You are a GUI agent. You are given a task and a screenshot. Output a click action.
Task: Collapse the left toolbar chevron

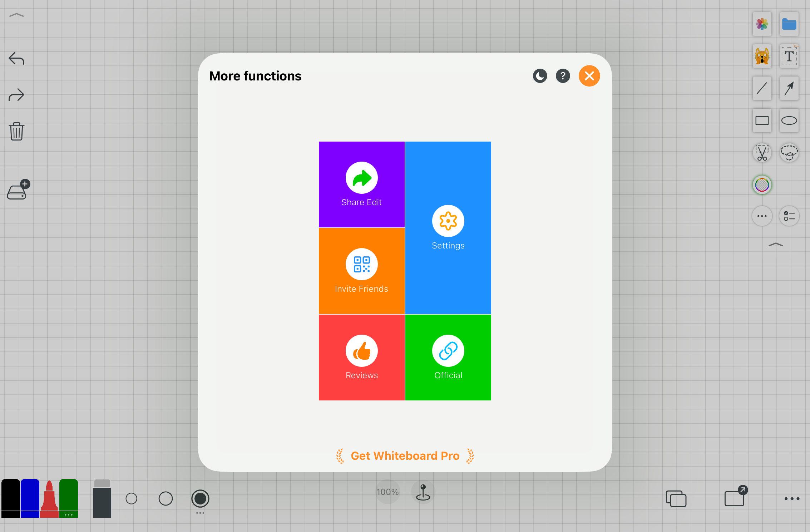[x=16, y=15]
